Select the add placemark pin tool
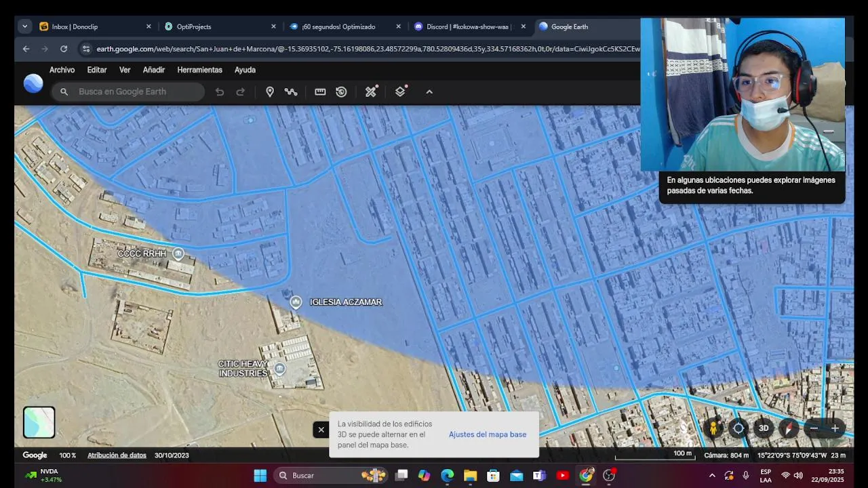 (270, 91)
